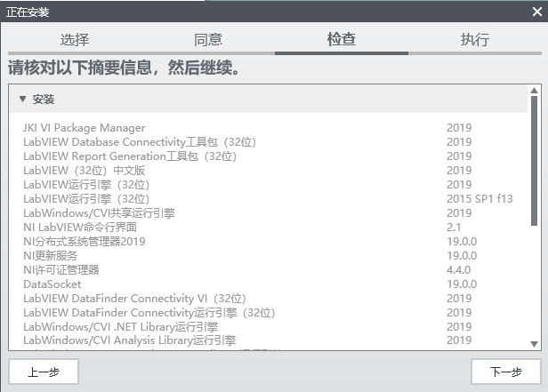Collapse the 安装 section triangle
Image resolution: width=548 pixels, height=392 pixels.
[x=23, y=99]
